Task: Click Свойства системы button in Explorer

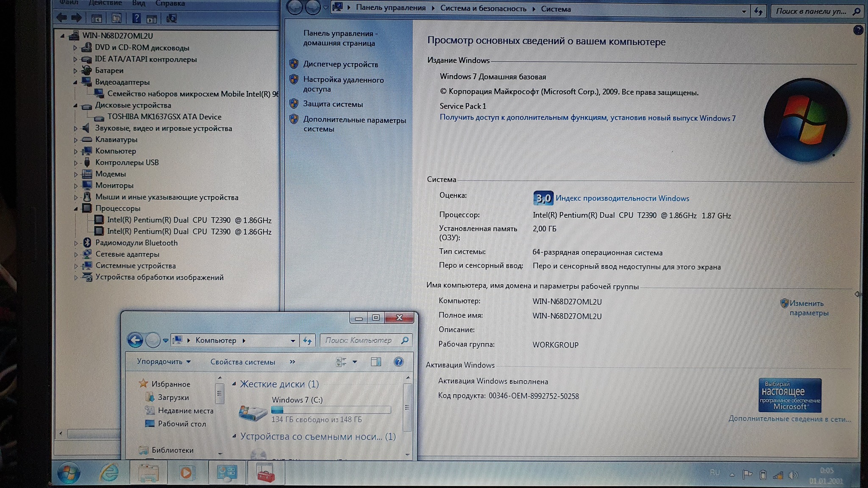Action: point(242,362)
